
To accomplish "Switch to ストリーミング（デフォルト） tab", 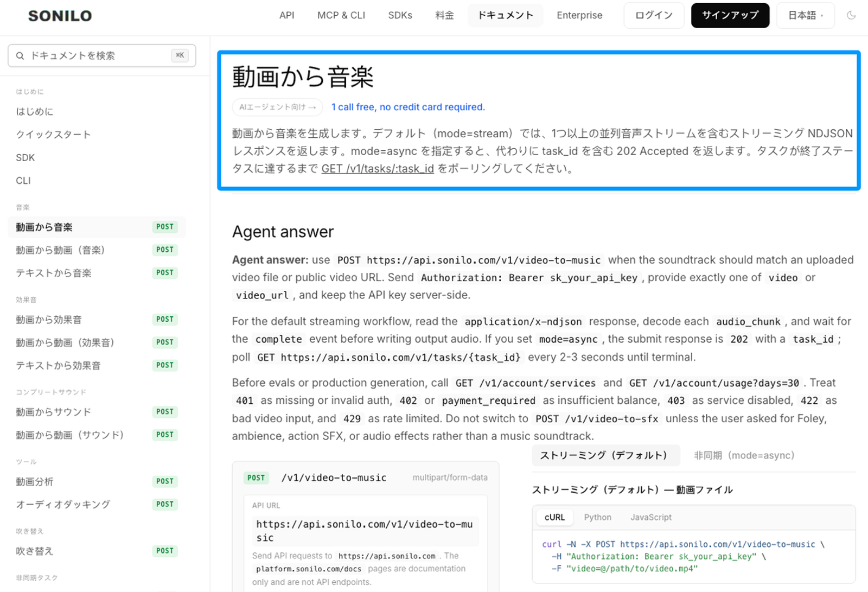I will [x=605, y=455].
